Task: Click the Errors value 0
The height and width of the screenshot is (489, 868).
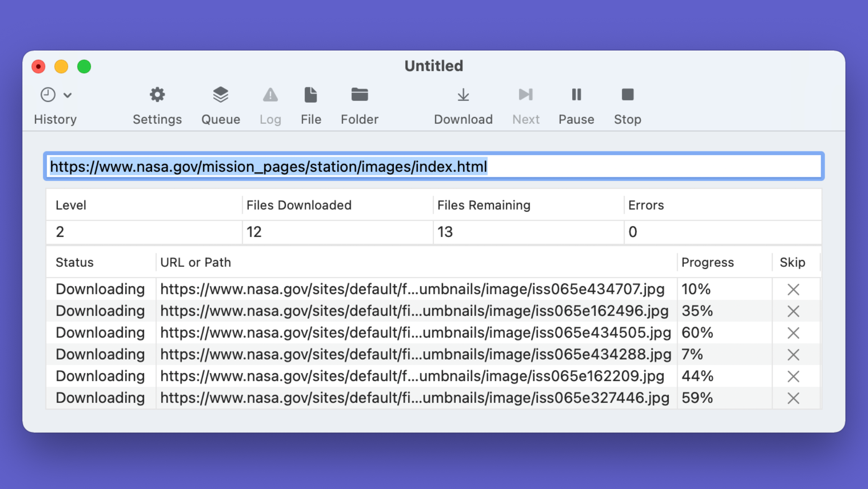Action: [x=633, y=232]
